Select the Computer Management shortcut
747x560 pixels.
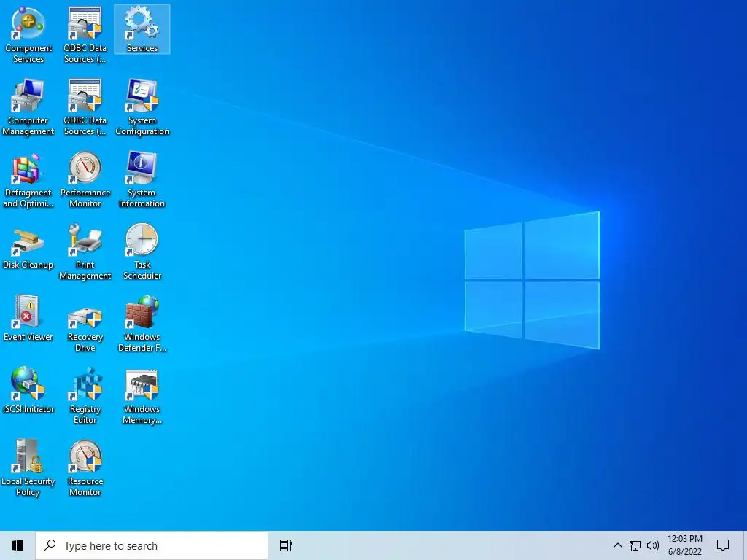point(28,108)
